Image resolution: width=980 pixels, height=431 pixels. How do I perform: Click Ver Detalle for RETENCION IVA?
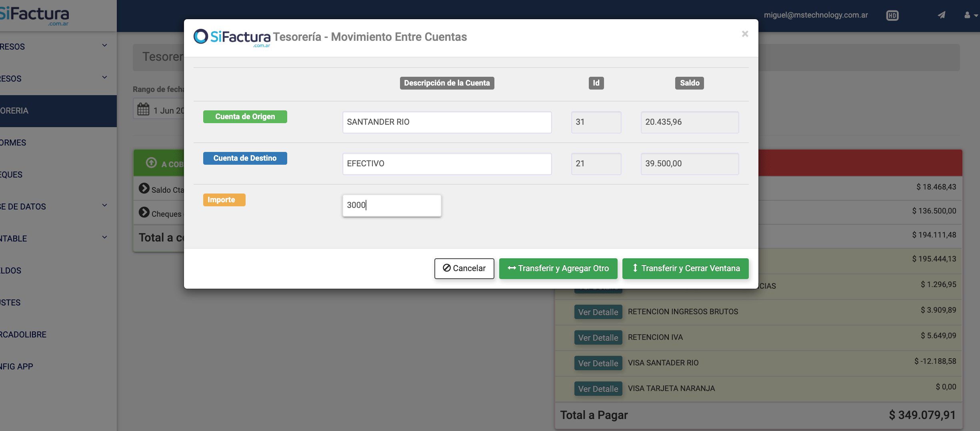(598, 337)
